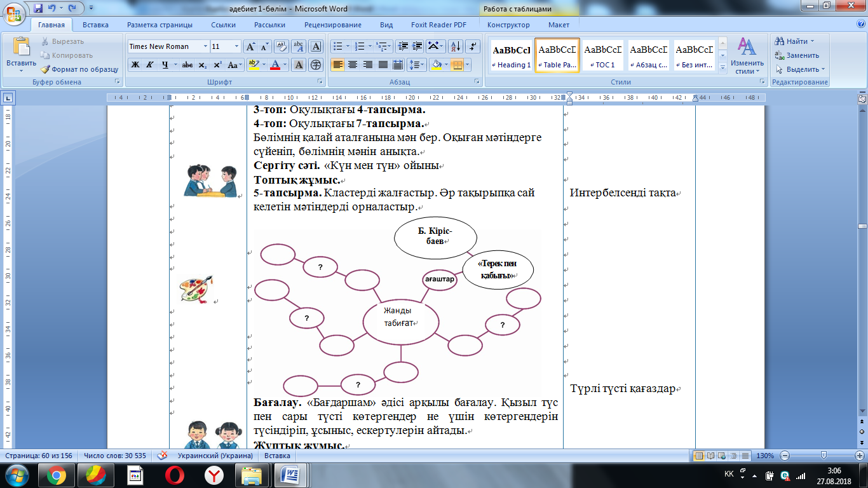Screen dimensions: 868x488
Task: Decrease font size with the shrink font icon
Action: coord(264,46)
